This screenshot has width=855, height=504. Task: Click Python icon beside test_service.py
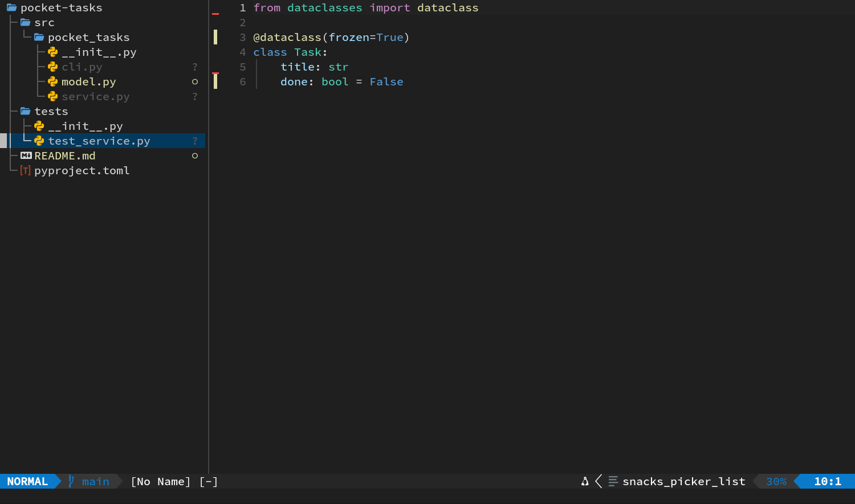click(39, 141)
